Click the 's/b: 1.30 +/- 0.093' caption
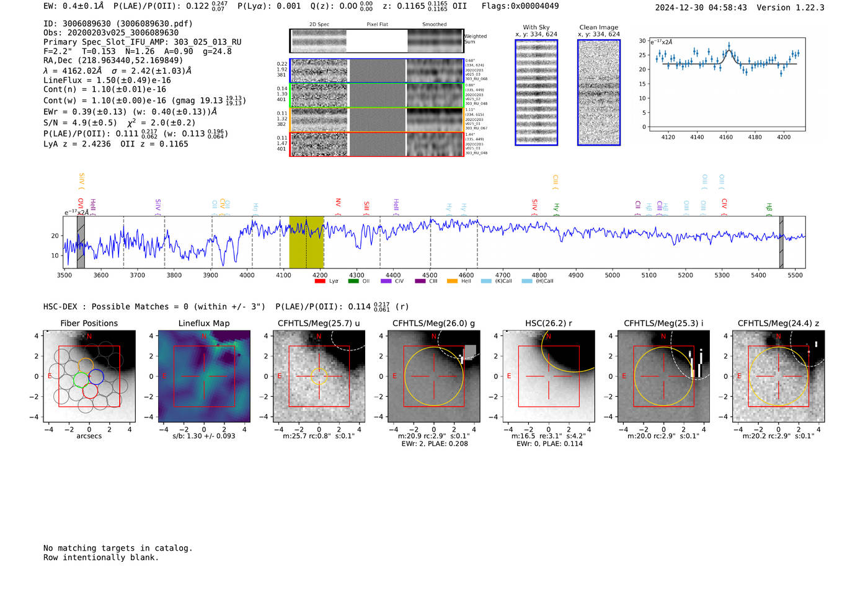This screenshot has width=868, height=591. pyautogui.click(x=204, y=436)
